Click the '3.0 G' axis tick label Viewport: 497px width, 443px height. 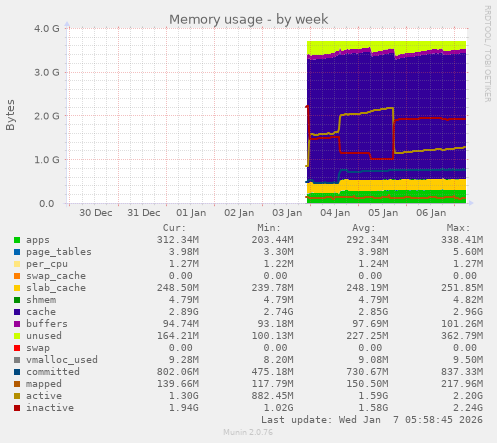tap(47, 72)
